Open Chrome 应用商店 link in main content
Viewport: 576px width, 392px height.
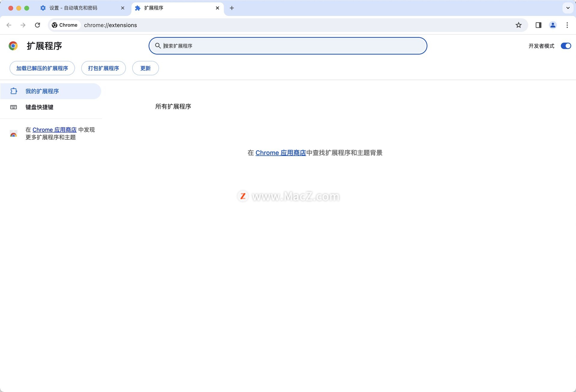pos(281,153)
